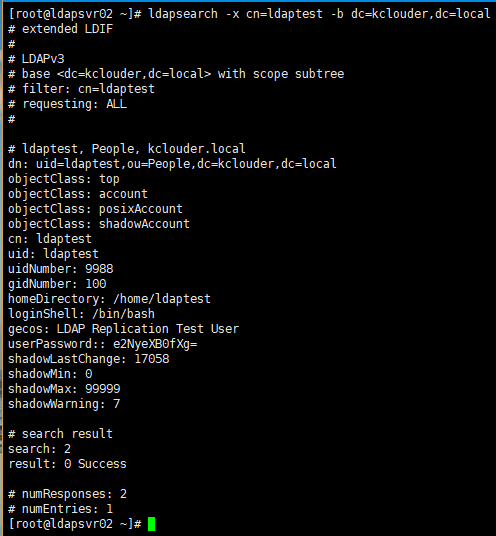The image size is (496, 536).
Task: Click the numResponses: 2 line
Action: (67, 494)
